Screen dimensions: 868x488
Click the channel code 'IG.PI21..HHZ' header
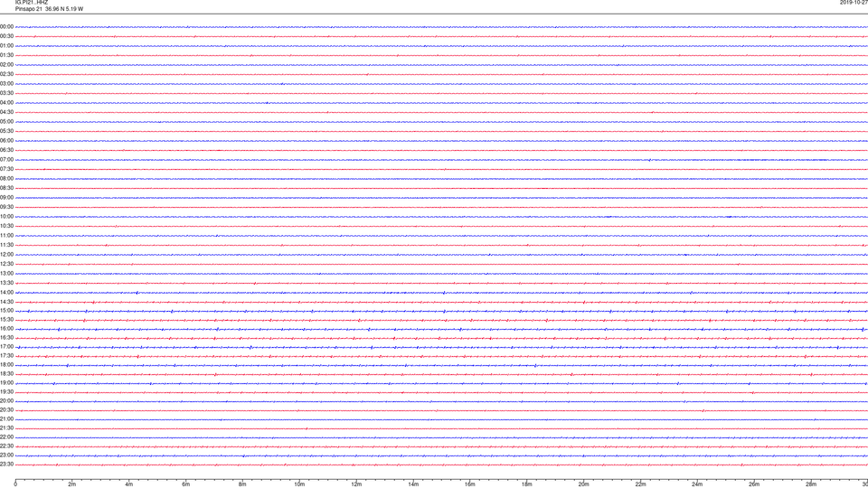point(32,2)
